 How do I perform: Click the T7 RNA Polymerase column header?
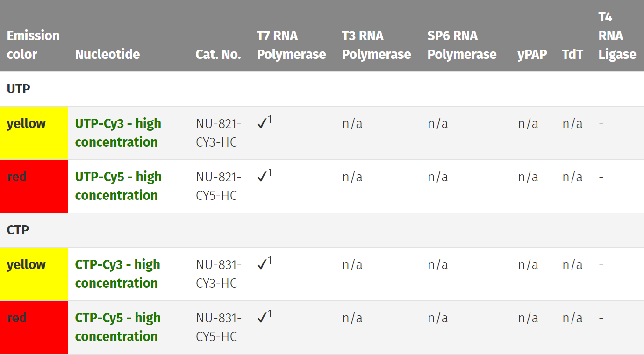(x=291, y=45)
